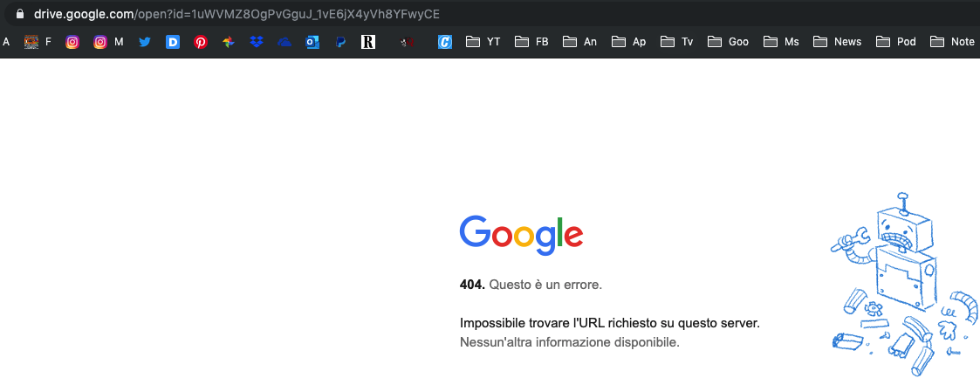Open the OneDrive cloud bookmark
This screenshot has width=980, height=385.
pyautogui.click(x=284, y=42)
